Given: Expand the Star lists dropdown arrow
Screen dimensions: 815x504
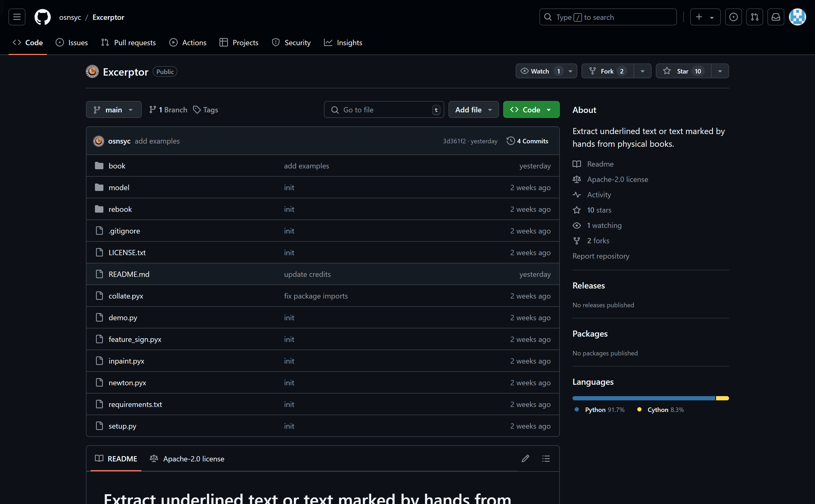Looking at the screenshot, I should tap(720, 71).
